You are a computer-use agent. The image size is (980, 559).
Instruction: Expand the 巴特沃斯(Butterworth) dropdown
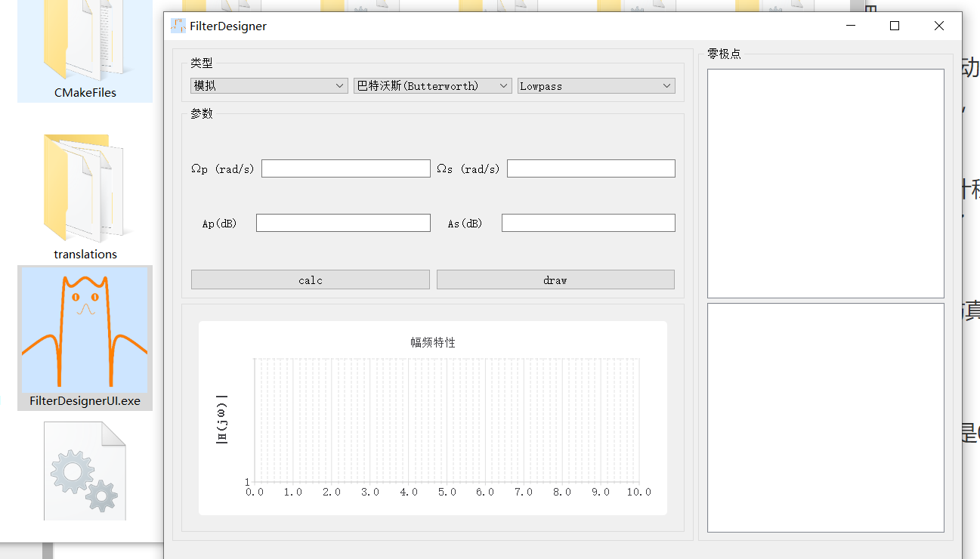coord(433,86)
